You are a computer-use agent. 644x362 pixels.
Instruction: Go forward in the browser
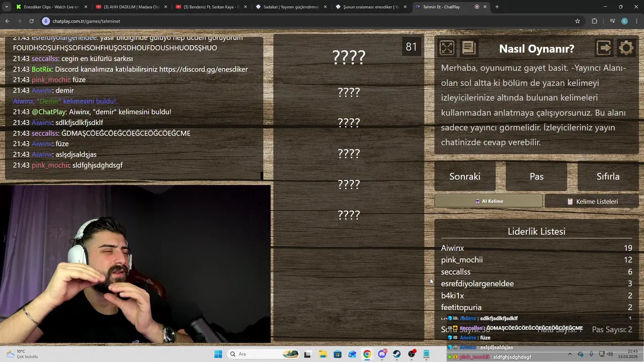coord(19,21)
